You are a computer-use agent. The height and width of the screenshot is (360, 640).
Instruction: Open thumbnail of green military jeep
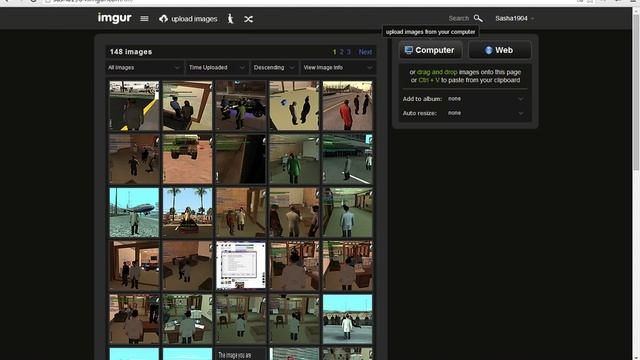point(187,159)
